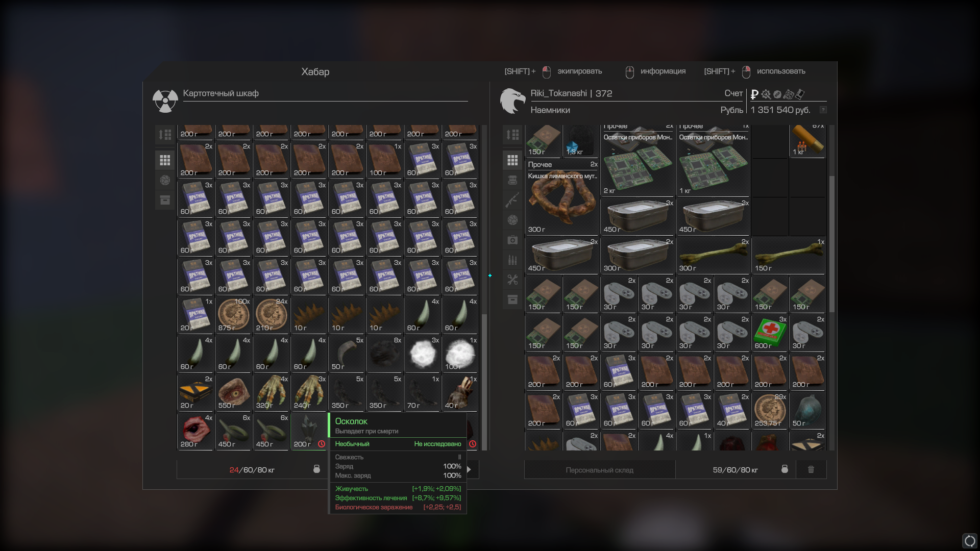980x551 pixels.
Task: Select the 1x bone item 150 г
Action: [788, 256]
